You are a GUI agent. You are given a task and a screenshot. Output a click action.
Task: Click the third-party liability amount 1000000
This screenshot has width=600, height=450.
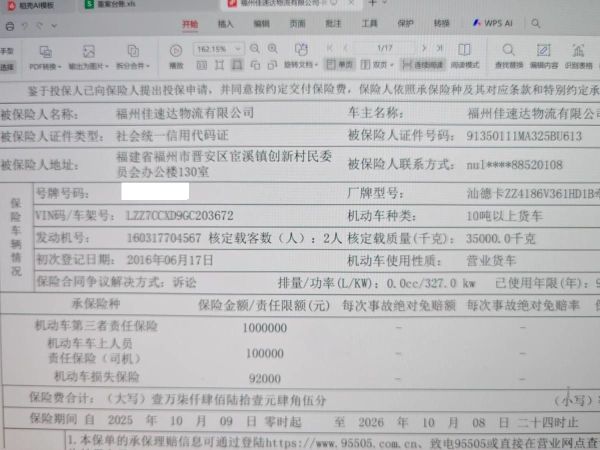(264, 328)
